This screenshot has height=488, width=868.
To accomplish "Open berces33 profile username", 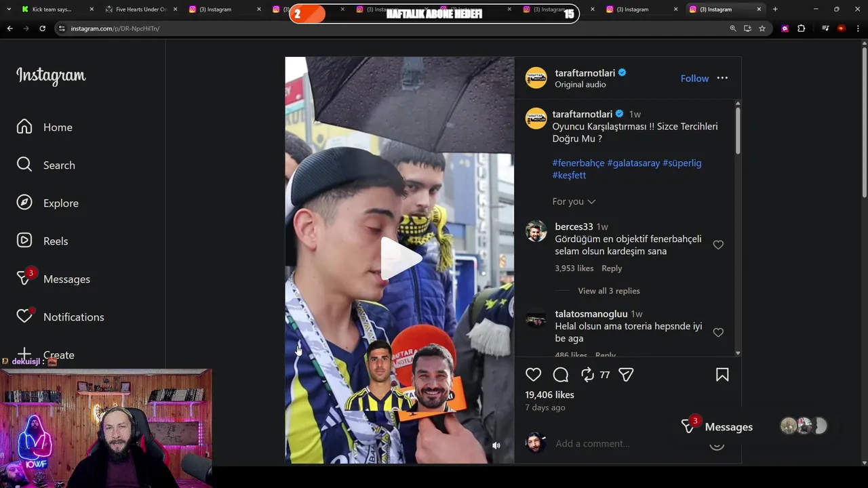I will point(574,226).
